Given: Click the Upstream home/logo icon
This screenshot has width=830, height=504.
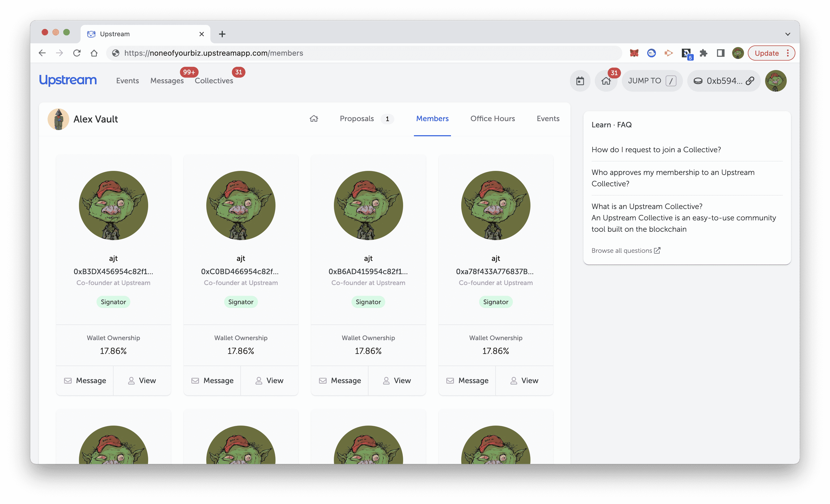Looking at the screenshot, I should [67, 80].
